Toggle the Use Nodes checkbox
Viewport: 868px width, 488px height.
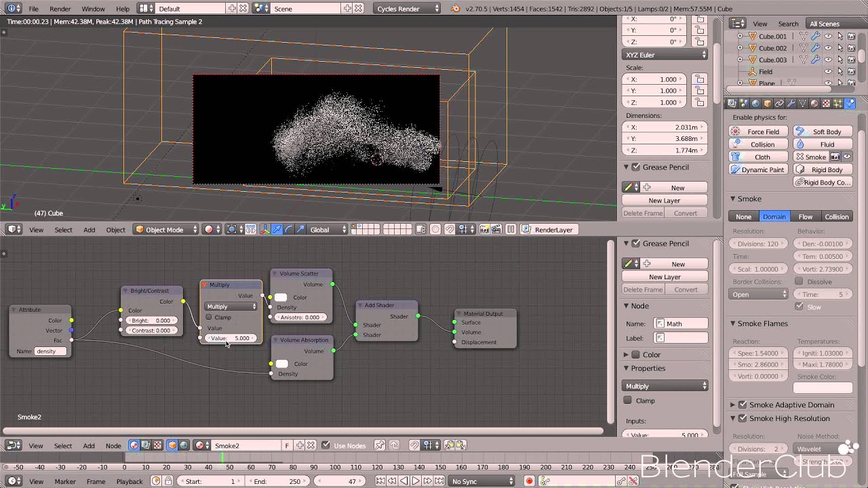[x=325, y=445]
